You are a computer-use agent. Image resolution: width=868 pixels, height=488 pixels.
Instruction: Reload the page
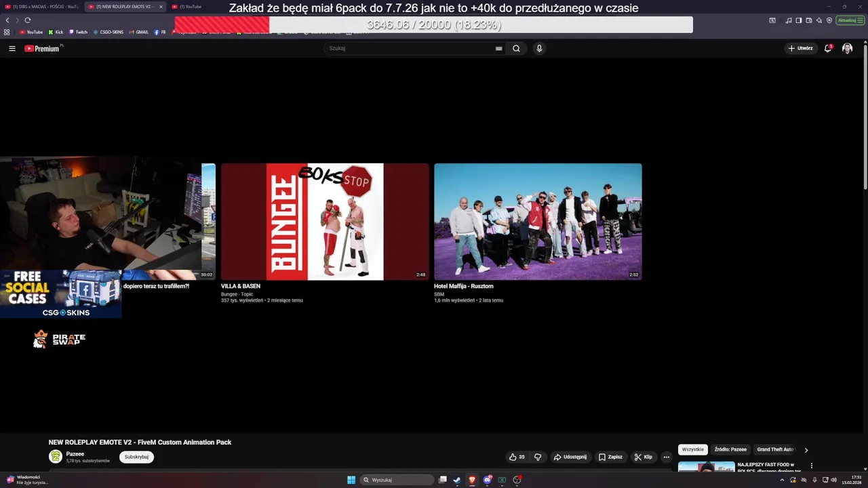click(x=28, y=20)
